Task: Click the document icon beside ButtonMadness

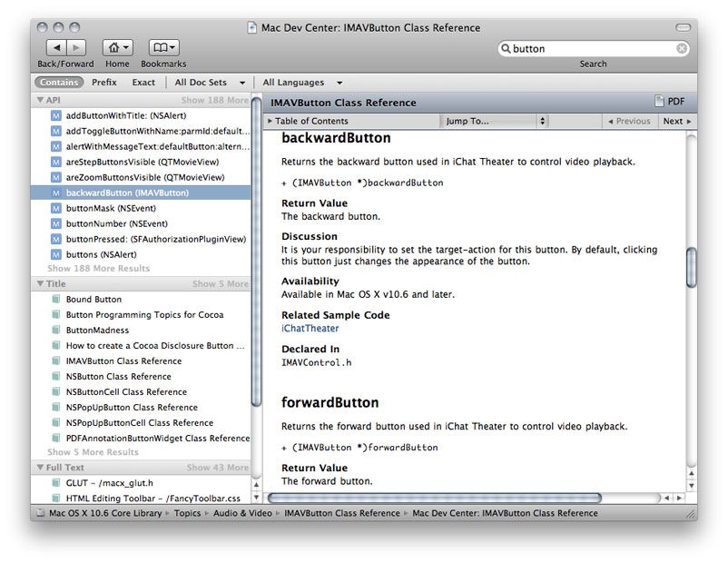Action: point(54,330)
